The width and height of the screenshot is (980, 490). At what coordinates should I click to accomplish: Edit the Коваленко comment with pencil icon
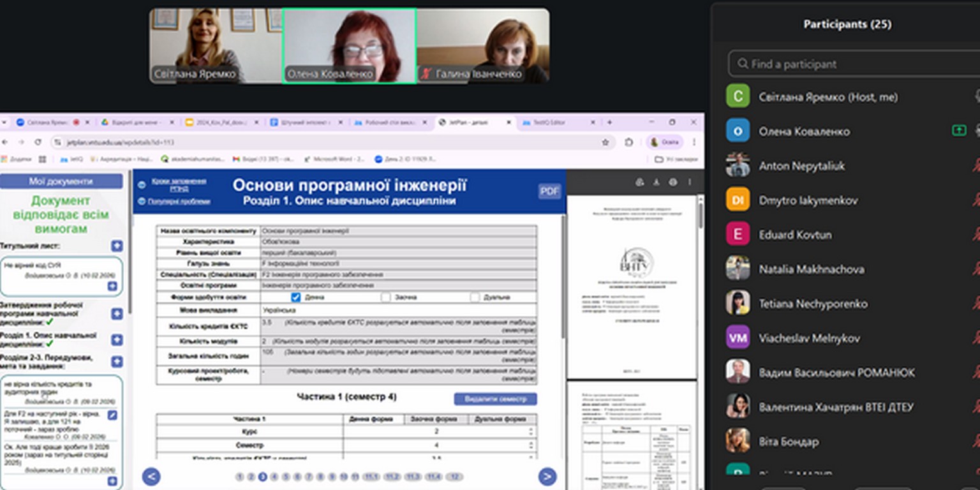(112, 415)
